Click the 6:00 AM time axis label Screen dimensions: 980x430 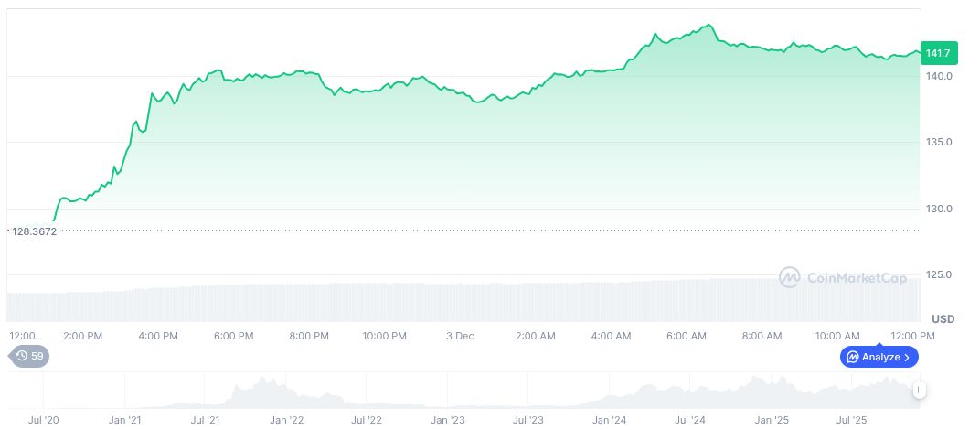click(x=687, y=336)
